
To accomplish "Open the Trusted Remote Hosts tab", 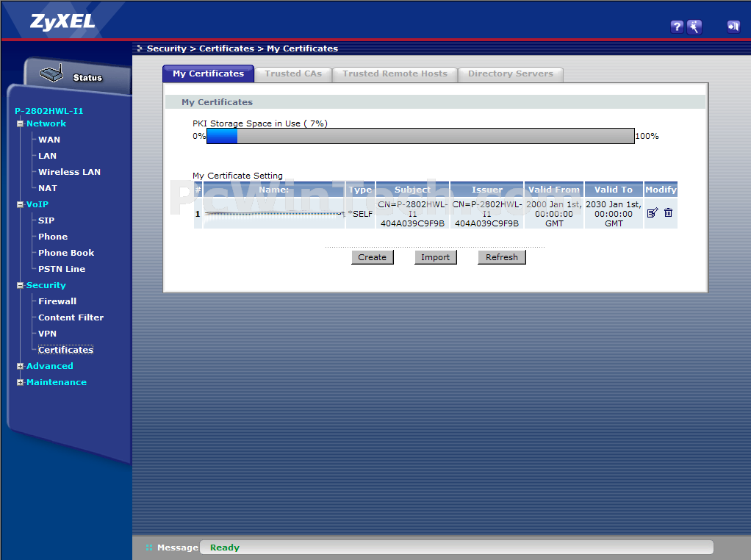I will click(395, 73).
